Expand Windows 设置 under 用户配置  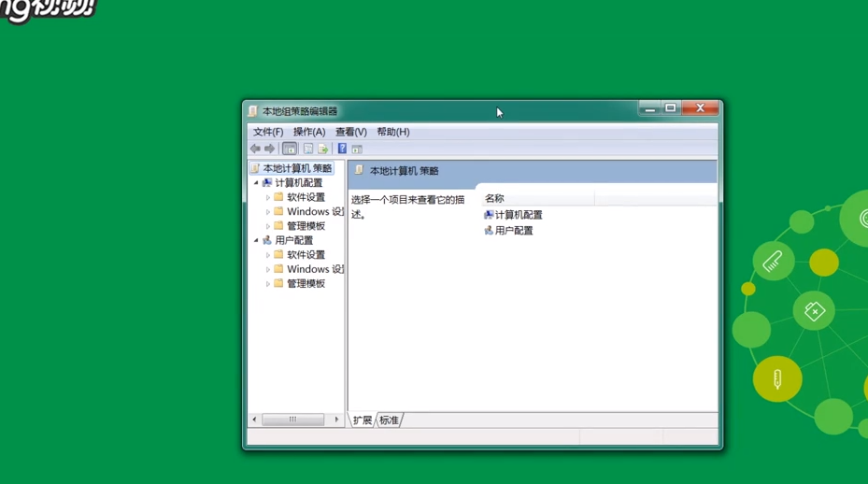(x=268, y=269)
